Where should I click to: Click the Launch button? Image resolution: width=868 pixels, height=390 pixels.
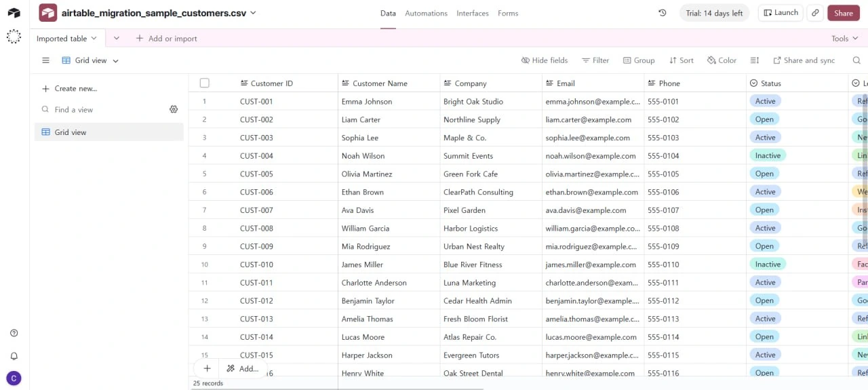click(x=780, y=13)
